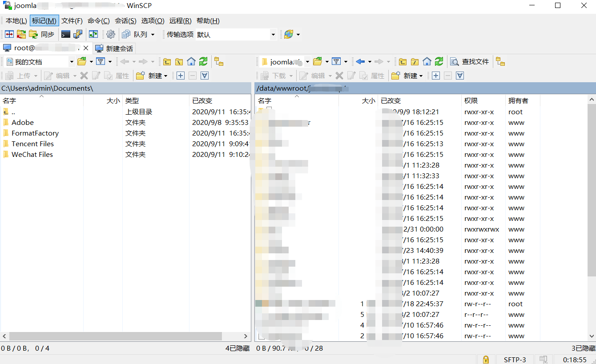Go to remote panel home directory
Screen dimensions: 596x364
(x=427, y=62)
